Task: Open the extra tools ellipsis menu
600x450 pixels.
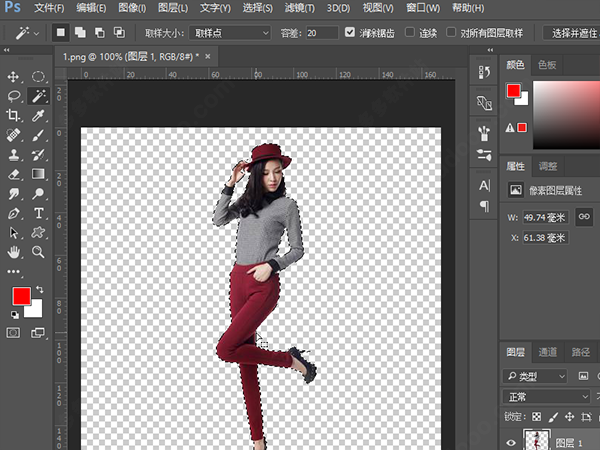Action: (14, 272)
